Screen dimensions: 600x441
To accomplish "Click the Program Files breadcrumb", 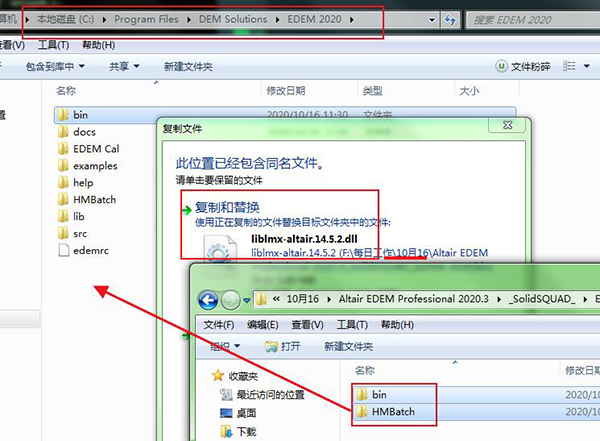I will coord(146,19).
